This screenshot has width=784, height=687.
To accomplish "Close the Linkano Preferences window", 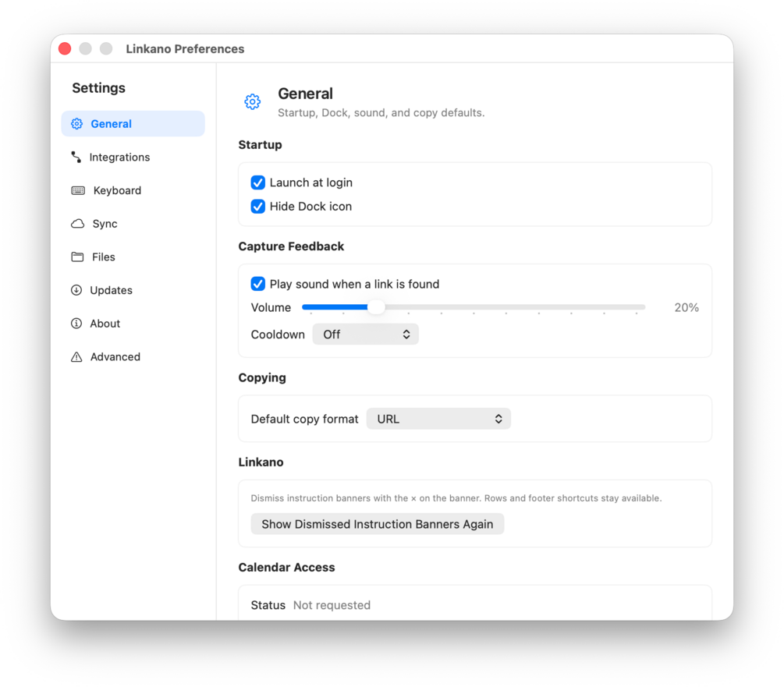I will pos(65,48).
